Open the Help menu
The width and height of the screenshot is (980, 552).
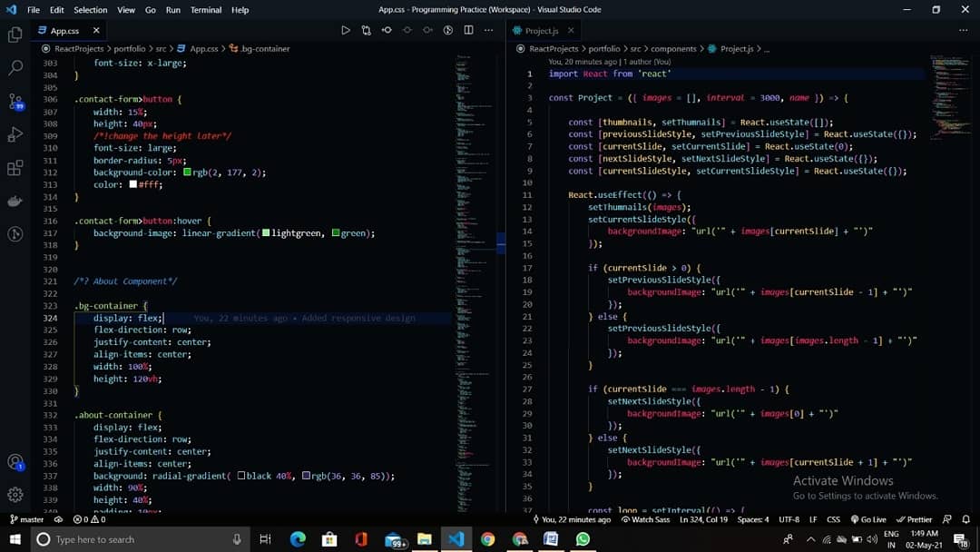point(240,10)
